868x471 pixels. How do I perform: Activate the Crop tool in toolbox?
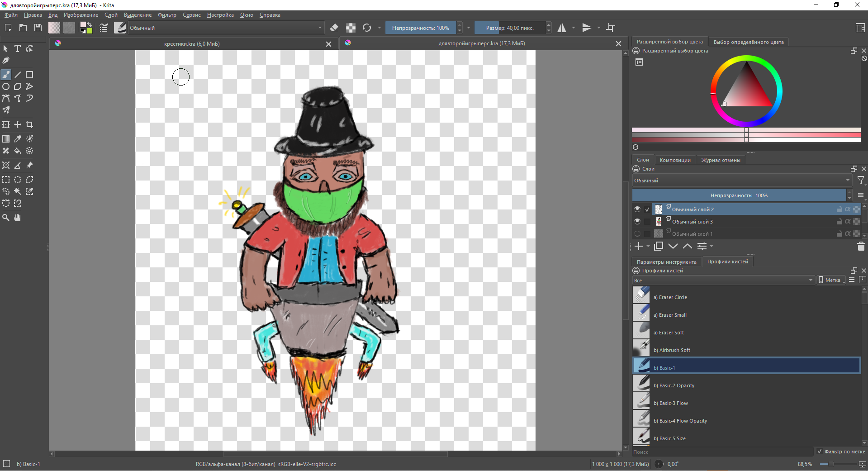click(29, 124)
